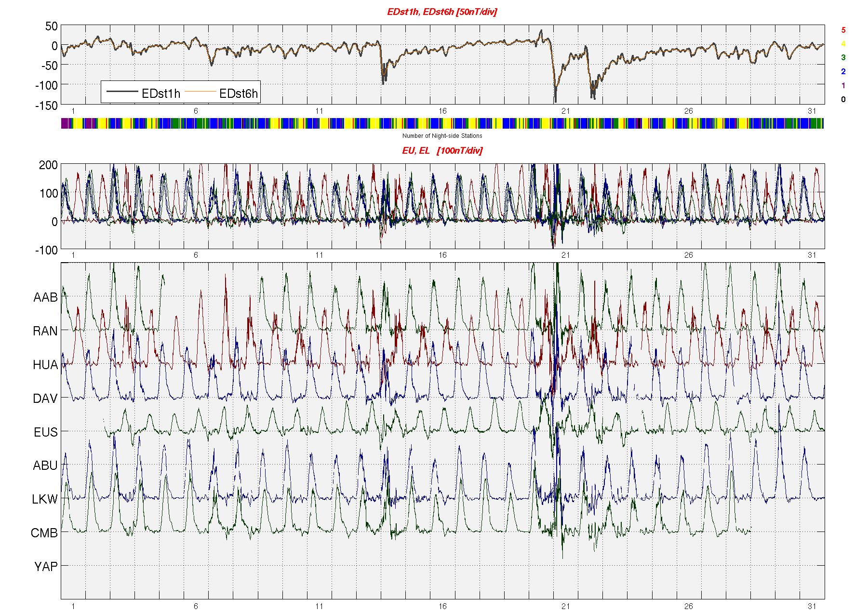
Task: Select the blue 2 in station-count legend
Action: (x=843, y=72)
